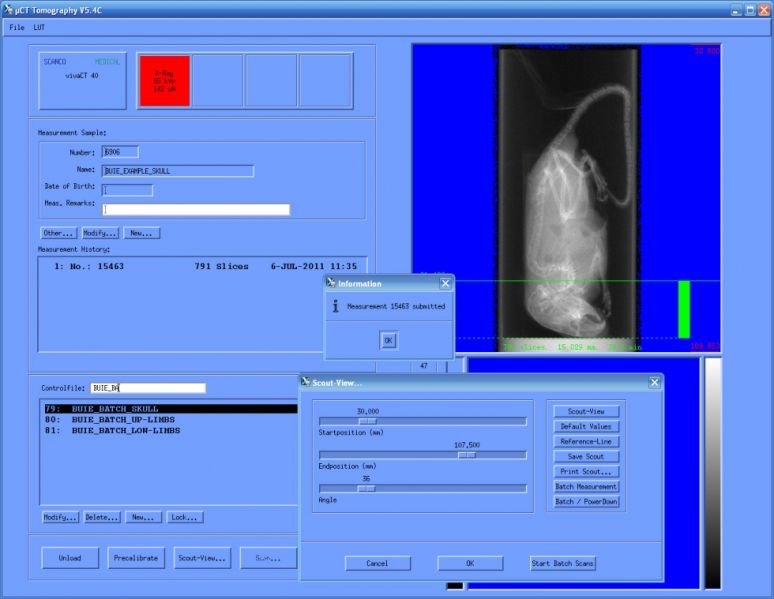Click the Batch Measurement button
This screenshot has height=599, width=774.
(x=586, y=487)
